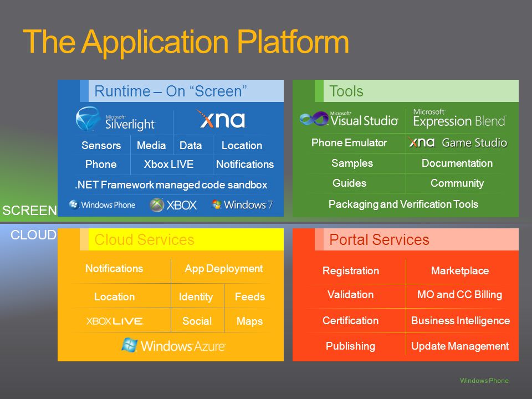Click the Windows Azure logo
The width and height of the screenshot is (532, 399).
(173, 346)
